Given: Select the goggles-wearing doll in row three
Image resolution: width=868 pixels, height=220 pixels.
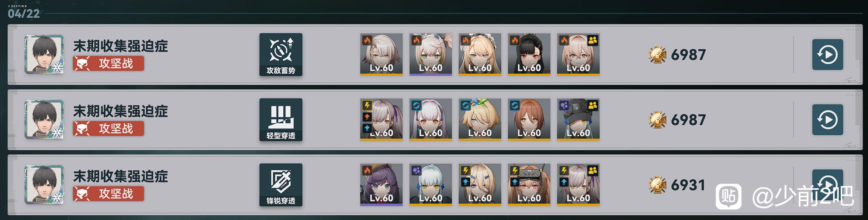Looking at the screenshot, I should pos(529,185).
